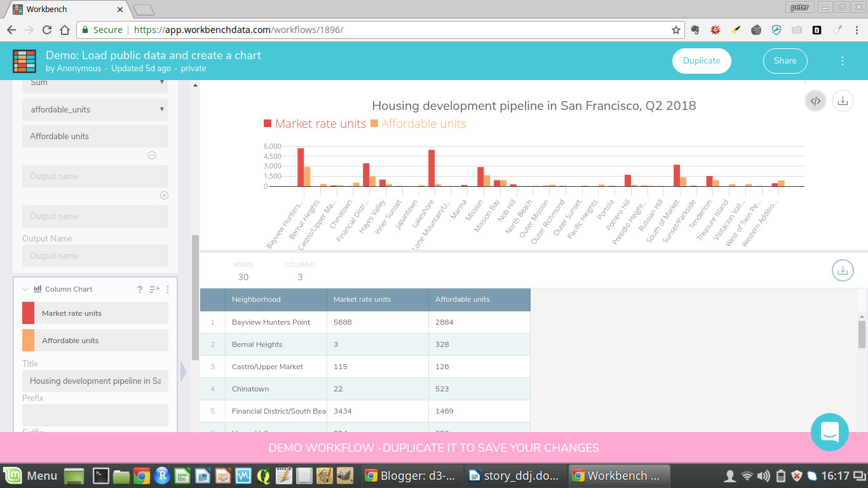Viewport: 868px width, 488px height.
Task: Click the Duplicate button
Action: 702,60
